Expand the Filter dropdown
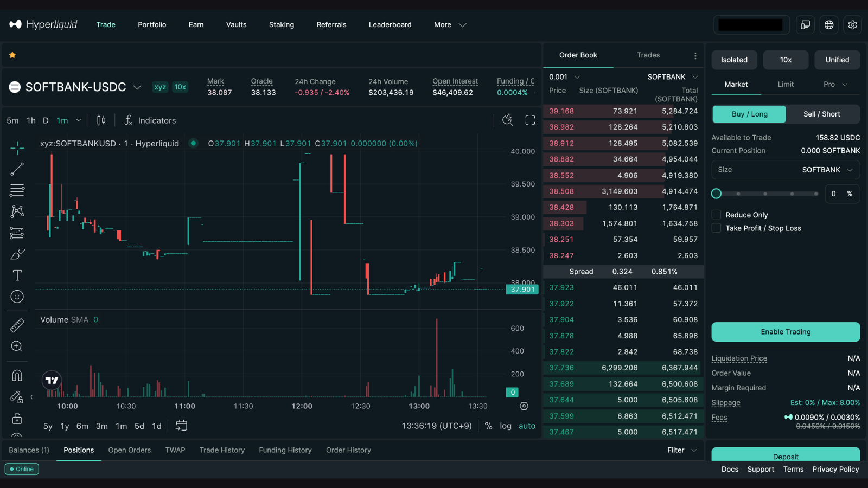Viewport: 868px width, 488px height. tap(682, 450)
